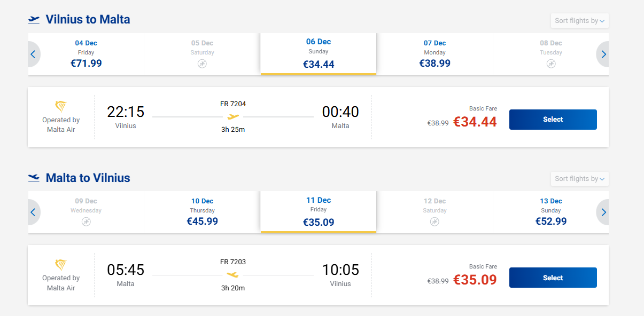Viewport: 644px width, 316px height.
Task: Open Sort flights by for Vilnius to Malta
Action: 580,21
